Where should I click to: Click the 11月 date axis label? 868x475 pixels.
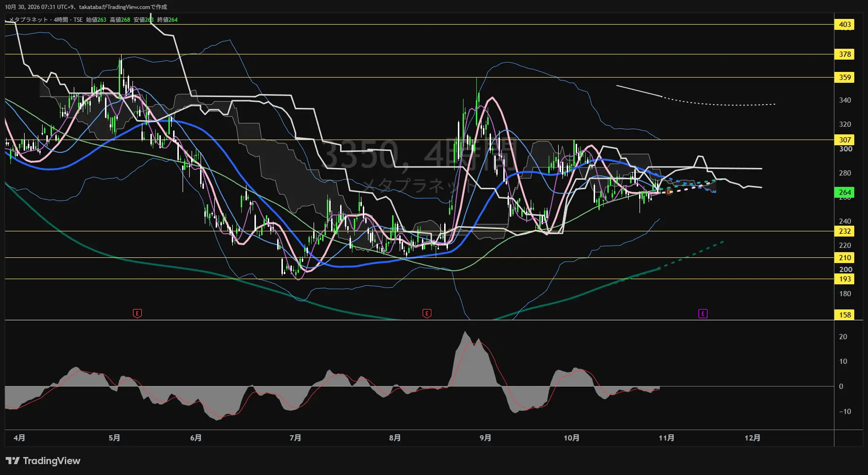tap(666, 438)
